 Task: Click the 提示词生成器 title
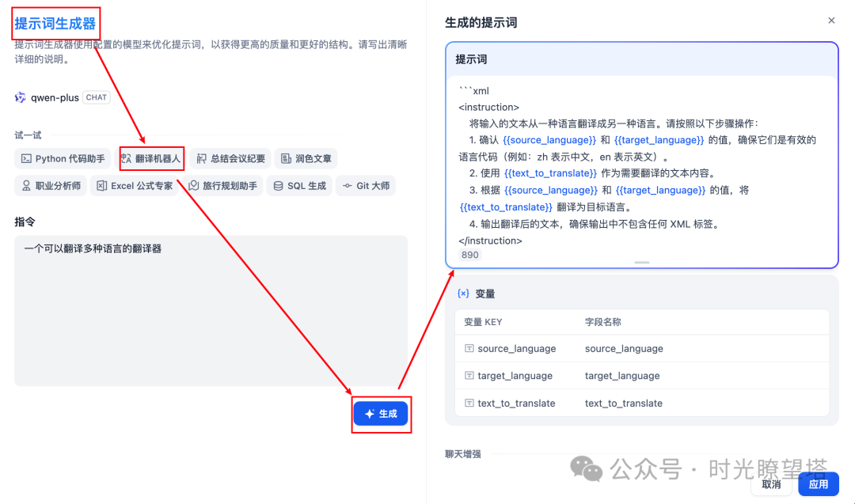coord(55,24)
